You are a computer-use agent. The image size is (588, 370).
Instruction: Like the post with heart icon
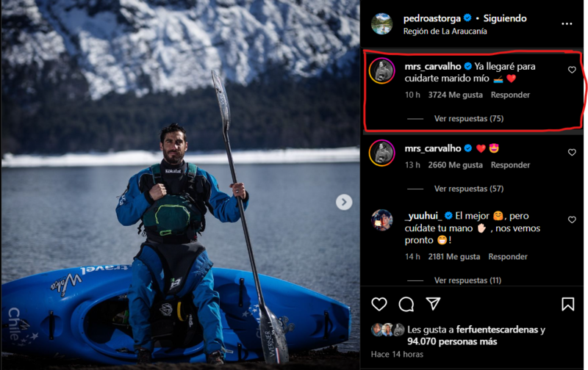(379, 304)
